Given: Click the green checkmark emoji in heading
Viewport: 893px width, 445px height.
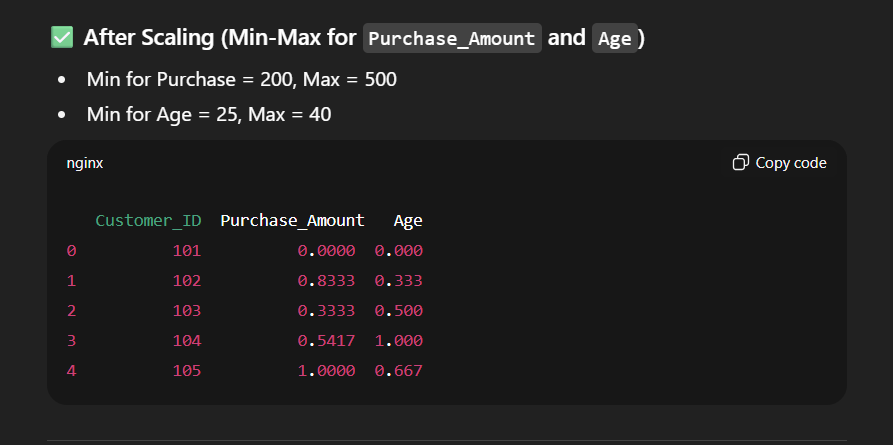Looking at the screenshot, I should [62, 38].
